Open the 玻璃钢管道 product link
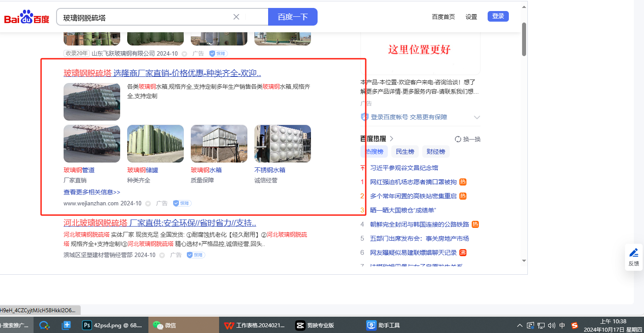 click(x=79, y=170)
